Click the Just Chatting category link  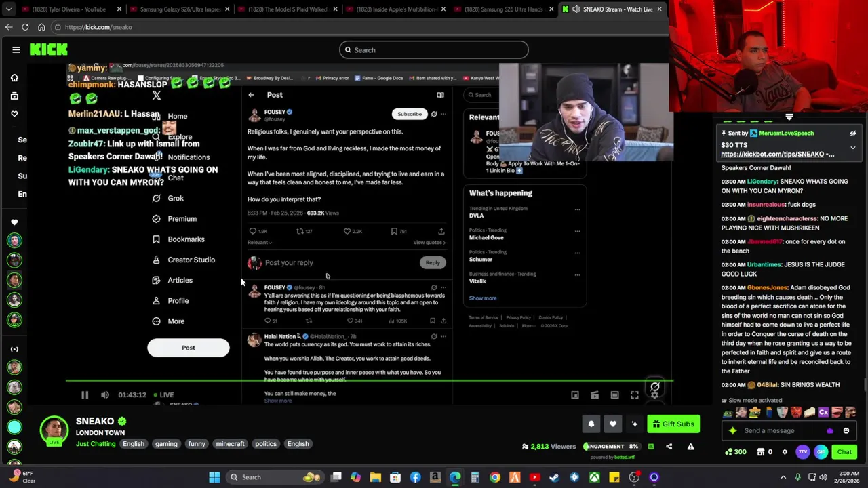[96, 444]
